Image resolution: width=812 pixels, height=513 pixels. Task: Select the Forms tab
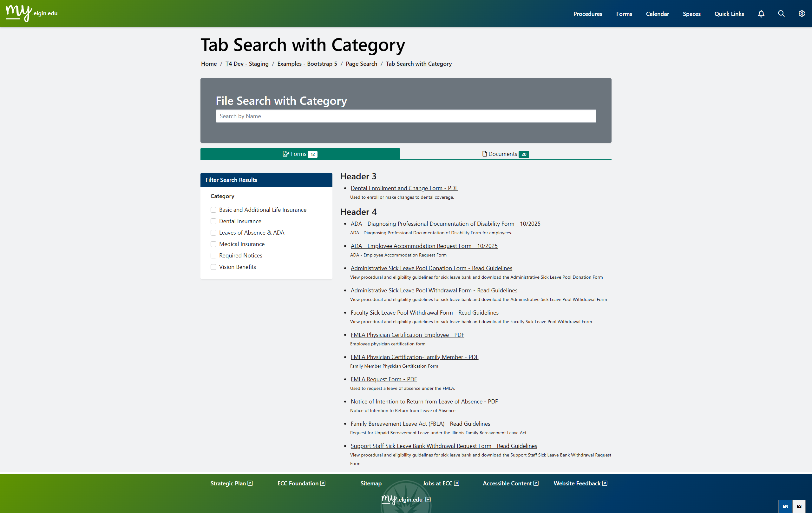tap(300, 154)
